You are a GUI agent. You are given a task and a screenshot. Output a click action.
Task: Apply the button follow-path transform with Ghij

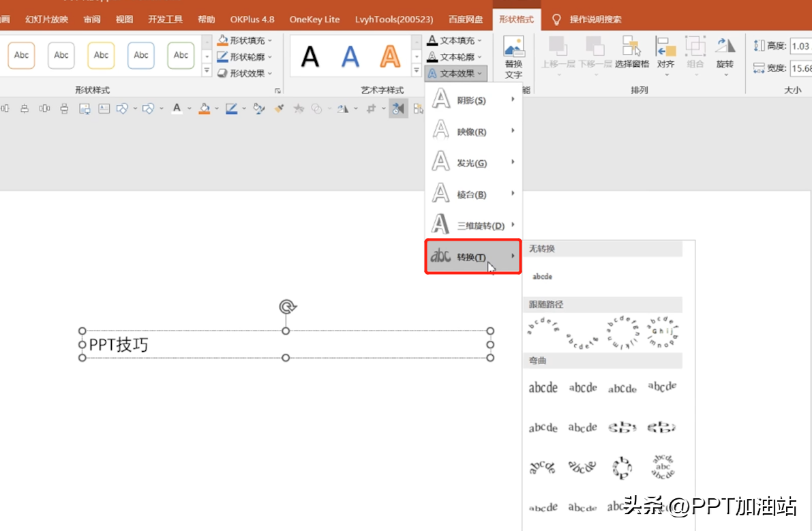point(662,331)
